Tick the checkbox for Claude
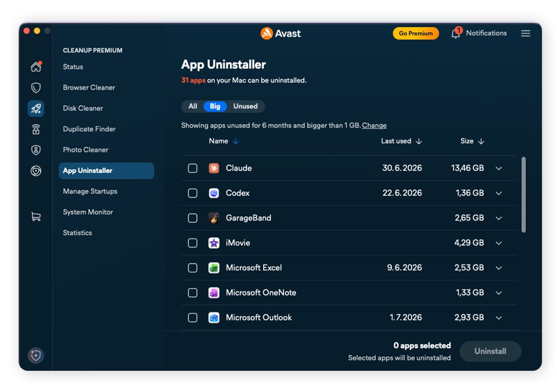The image size is (557, 392). click(192, 168)
